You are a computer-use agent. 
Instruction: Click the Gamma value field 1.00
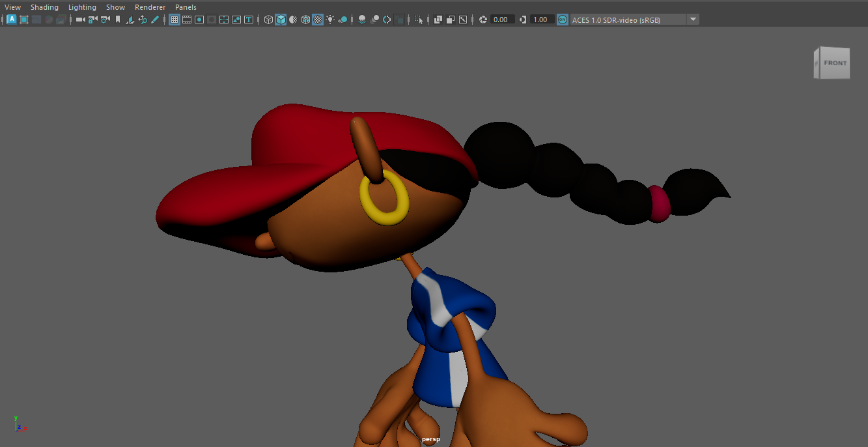point(542,20)
